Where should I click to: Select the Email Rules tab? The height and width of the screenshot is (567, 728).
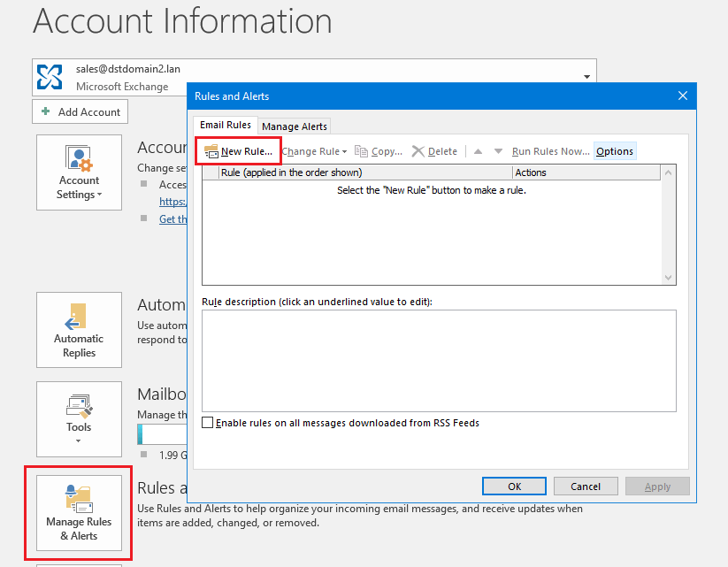[225, 125]
